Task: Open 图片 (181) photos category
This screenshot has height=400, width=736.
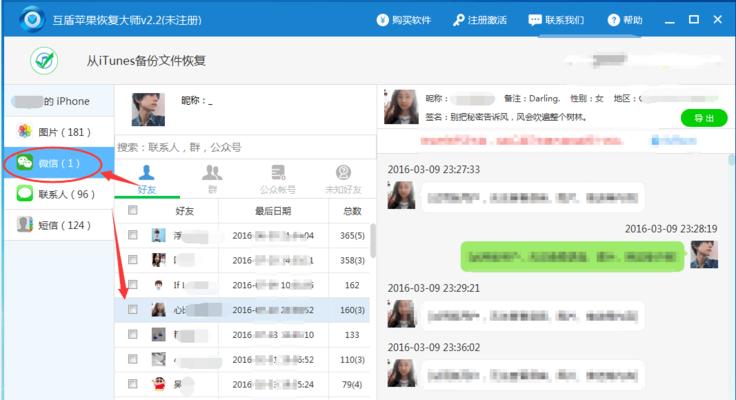Action: (59, 132)
